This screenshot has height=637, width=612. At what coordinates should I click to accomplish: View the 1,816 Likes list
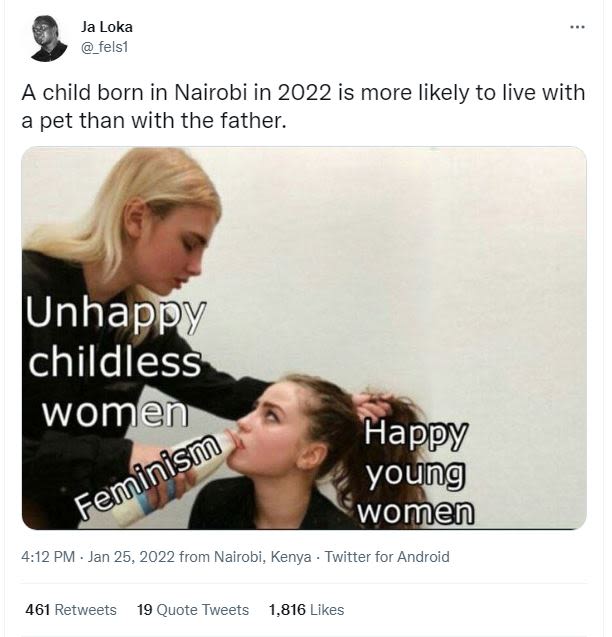306,609
